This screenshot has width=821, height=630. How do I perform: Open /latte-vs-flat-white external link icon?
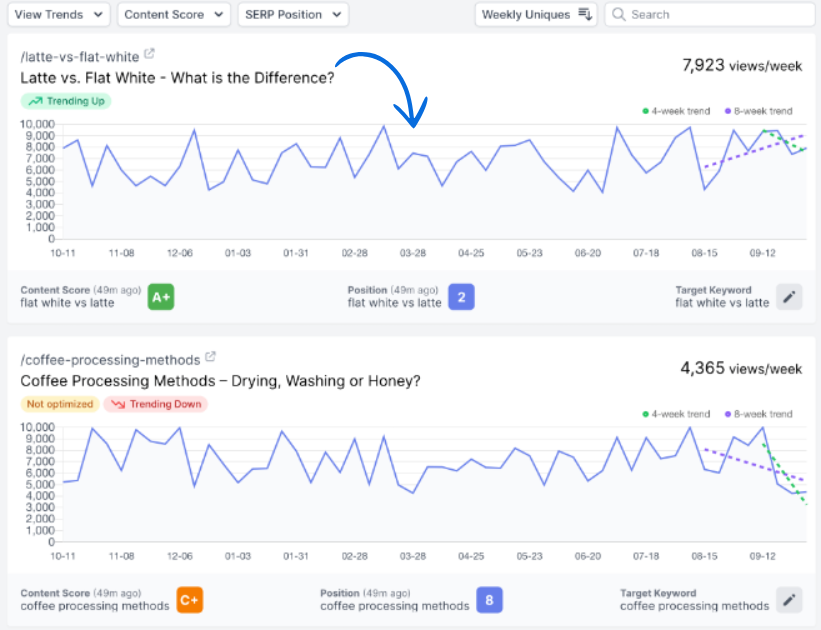click(149, 53)
